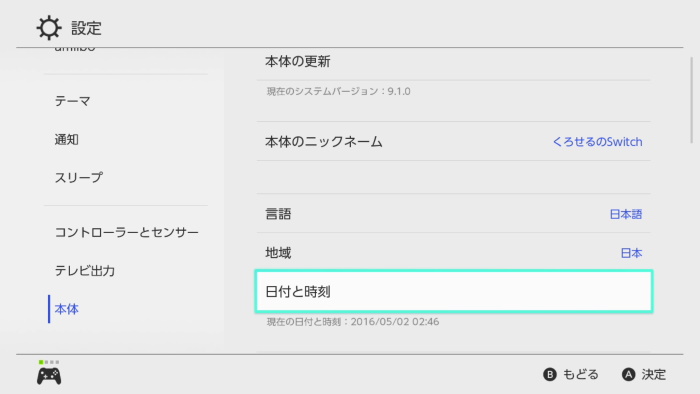This screenshot has height=394, width=700.
Task: Click もどる to go back
Action: 580,374
